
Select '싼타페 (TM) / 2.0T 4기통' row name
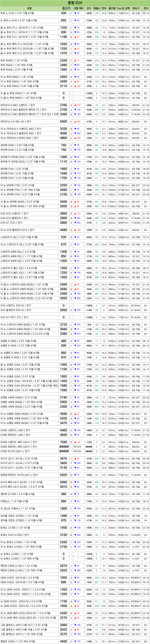[14, 169]
